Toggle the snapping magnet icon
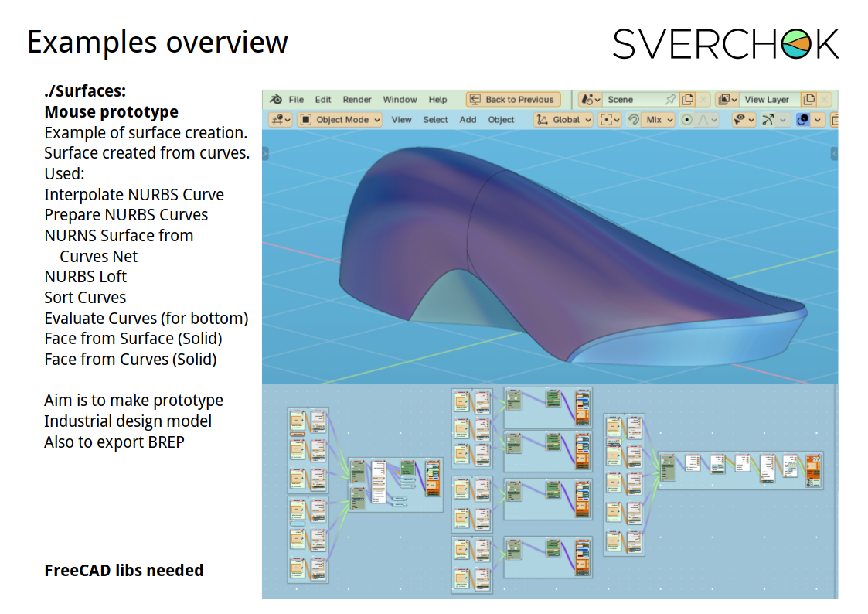 [633, 120]
